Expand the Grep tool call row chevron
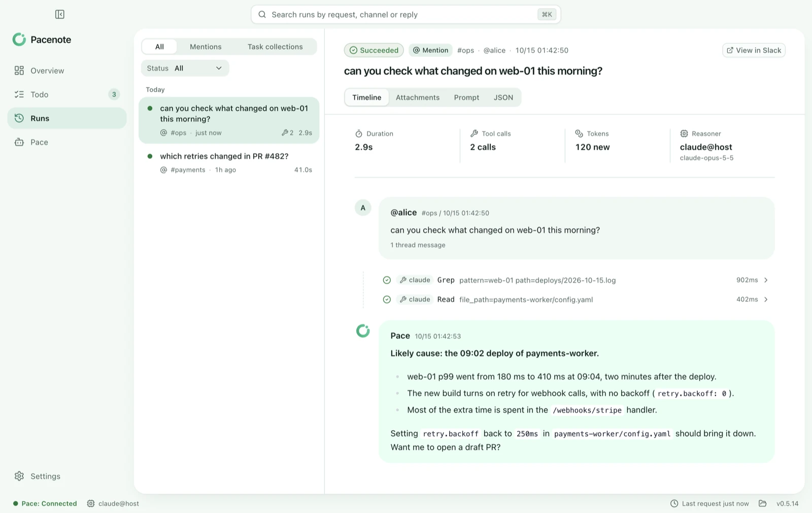This screenshot has width=812, height=513. coord(766,280)
